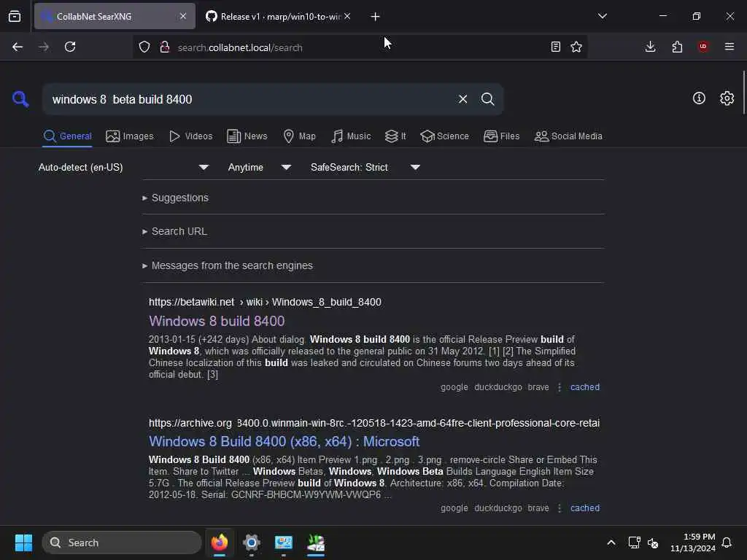Screen dimensions: 747x560
Task: Open the Windows 8 build 8400 result
Action: [x=217, y=321]
